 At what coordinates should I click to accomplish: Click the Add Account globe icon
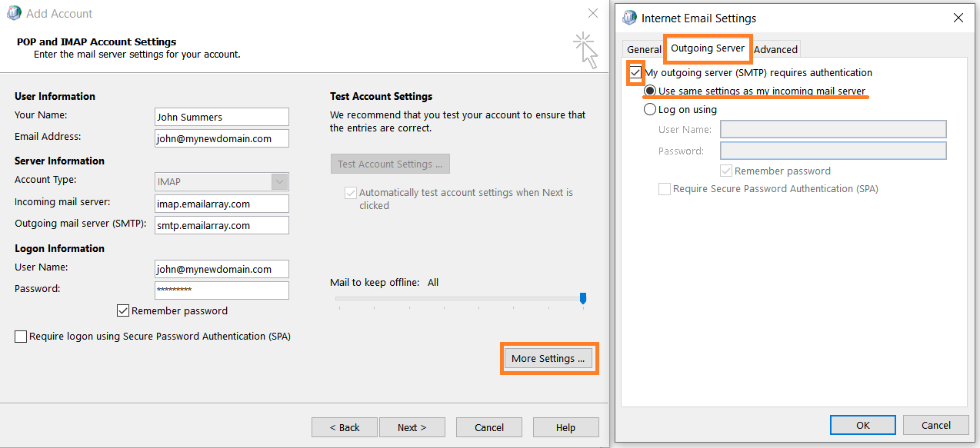pos(14,14)
